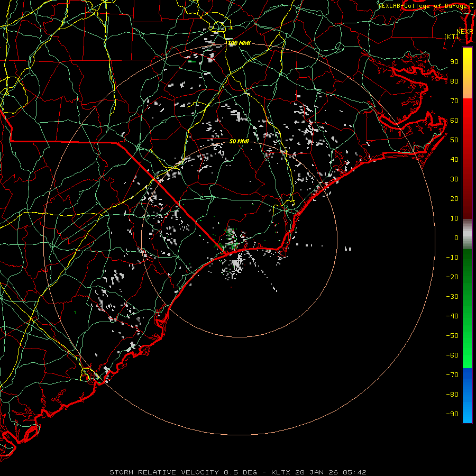Click the positive "80" scale value
This screenshot has height=476, width=476.
pyautogui.click(x=454, y=81)
